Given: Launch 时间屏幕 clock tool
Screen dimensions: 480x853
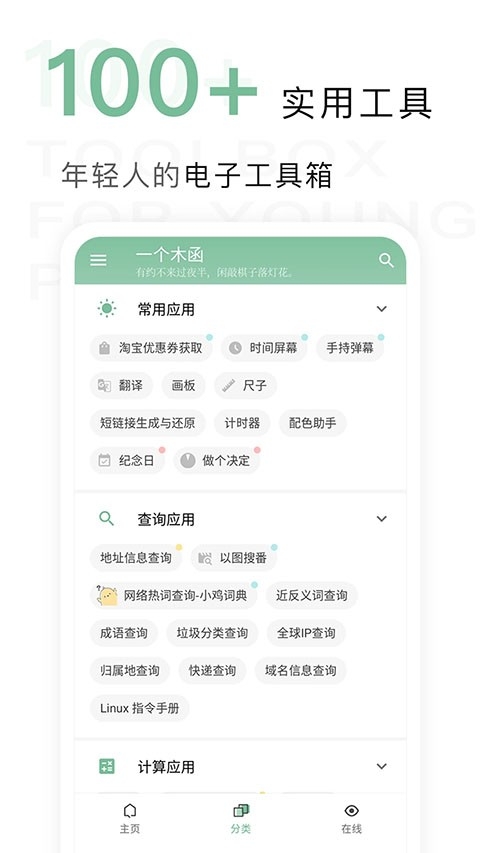Looking at the screenshot, I should pos(264,348).
